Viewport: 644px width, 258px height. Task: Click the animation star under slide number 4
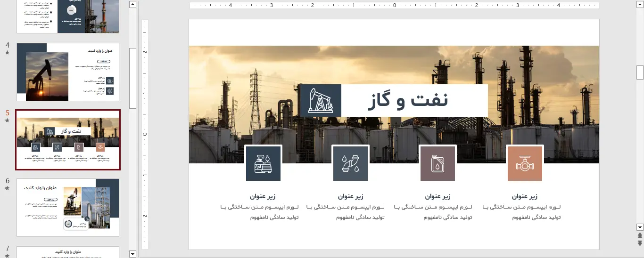click(x=7, y=53)
